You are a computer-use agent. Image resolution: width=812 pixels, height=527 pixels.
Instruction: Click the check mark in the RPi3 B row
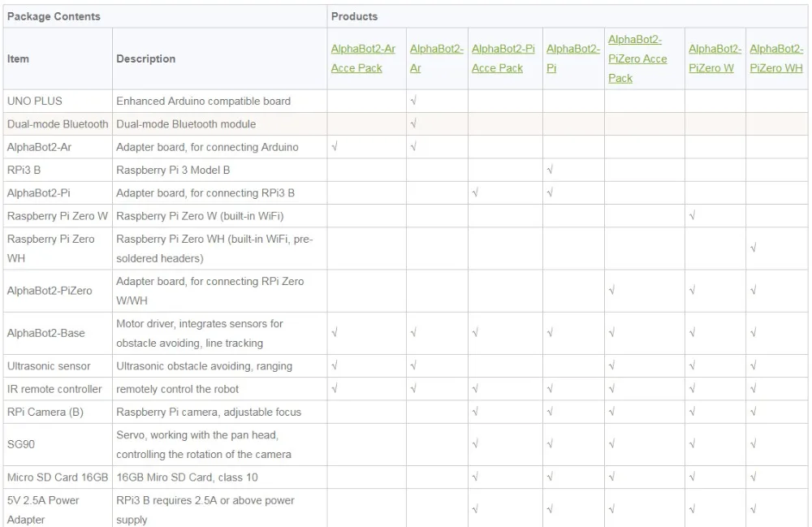coord(550,169)
